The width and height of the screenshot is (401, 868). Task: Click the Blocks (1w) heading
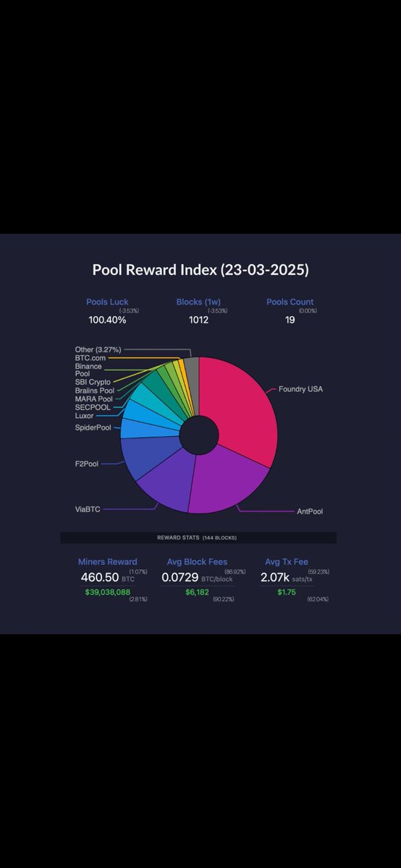click(x=198, y=302)
